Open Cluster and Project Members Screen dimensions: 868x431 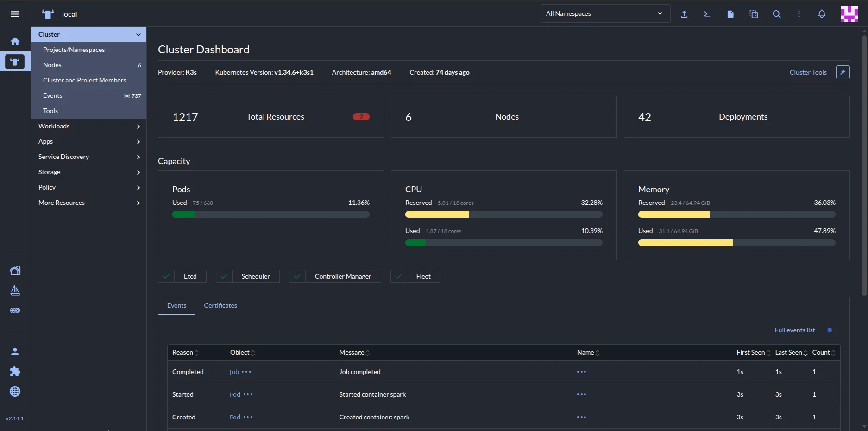[x=88, y=80]
